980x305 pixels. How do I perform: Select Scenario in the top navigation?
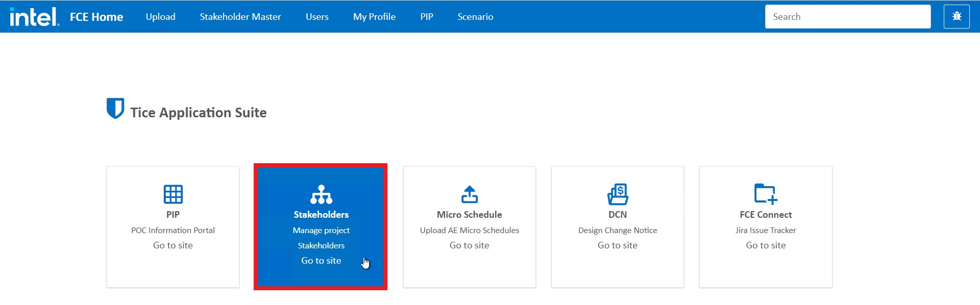[475, 17]
